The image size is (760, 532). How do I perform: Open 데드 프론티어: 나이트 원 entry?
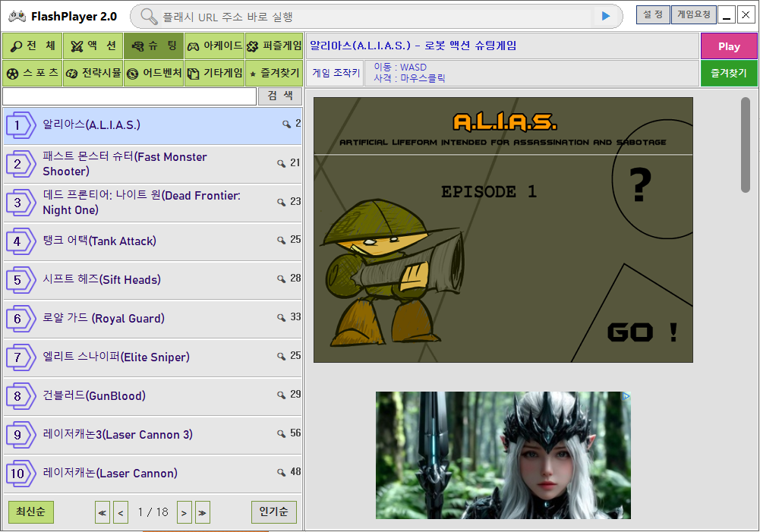coord(152,203)
